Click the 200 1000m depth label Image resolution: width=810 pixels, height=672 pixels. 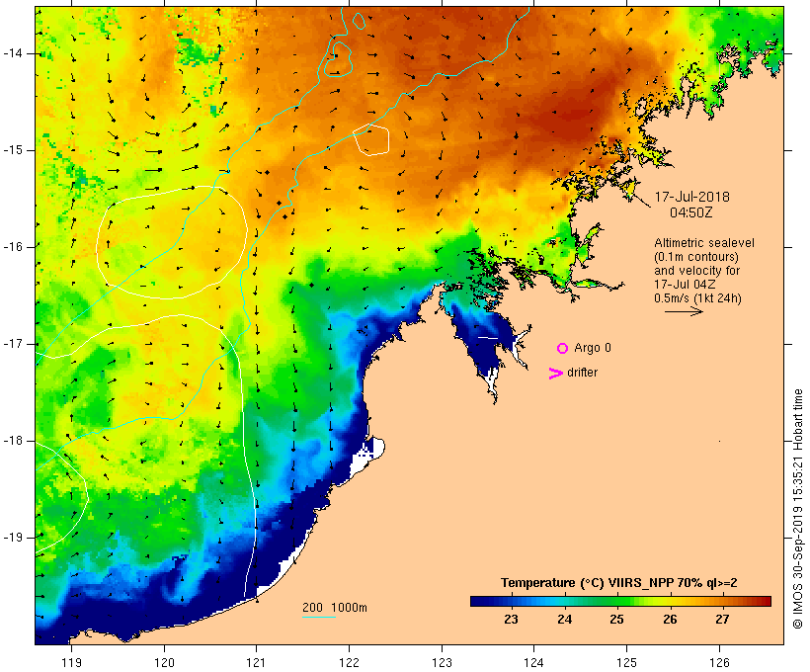coord(335,608)
